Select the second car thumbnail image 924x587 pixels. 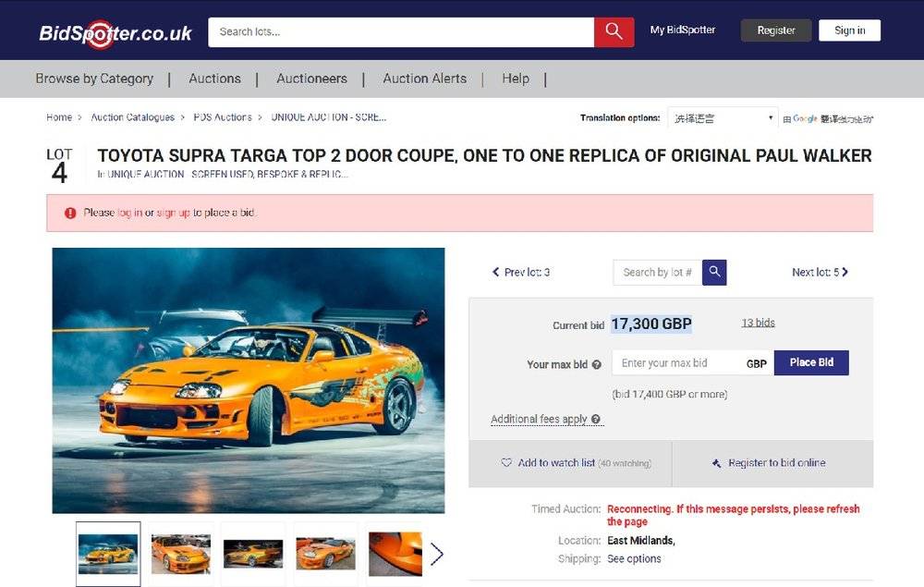point(181,554)
